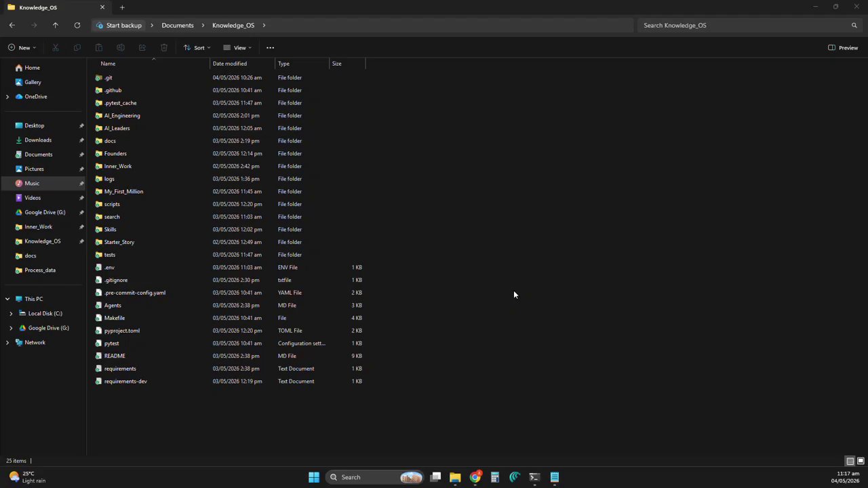The width and height of the screenshot is (868, 488).
Task: Sort by the Name column header
Action: pyautogui.click(x=108, y=64)
